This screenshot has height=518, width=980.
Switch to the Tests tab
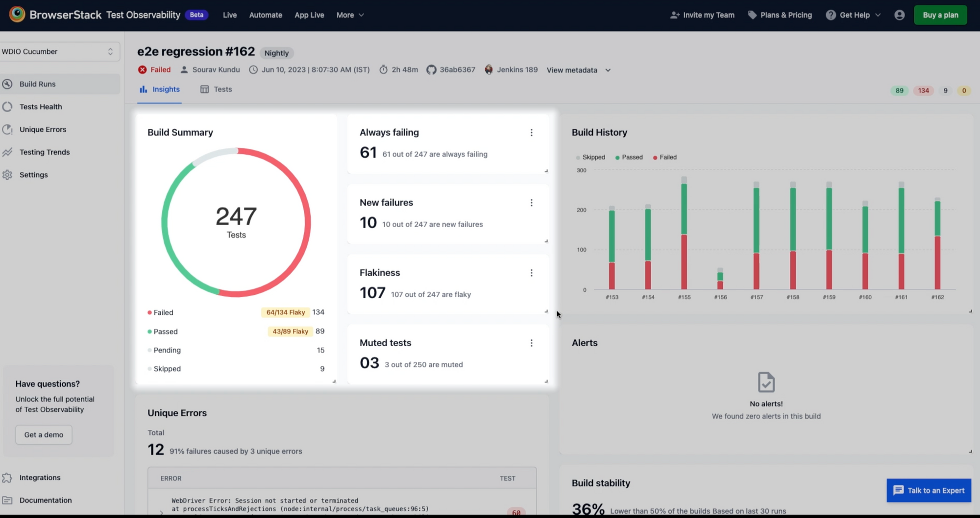click(216, 89)
